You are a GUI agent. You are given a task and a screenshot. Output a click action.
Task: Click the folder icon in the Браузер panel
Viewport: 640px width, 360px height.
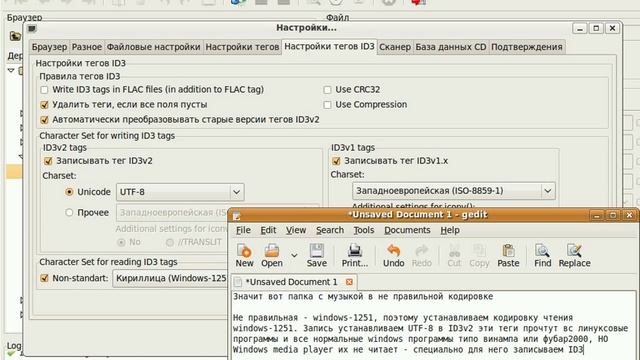click(x=15, y=36)
